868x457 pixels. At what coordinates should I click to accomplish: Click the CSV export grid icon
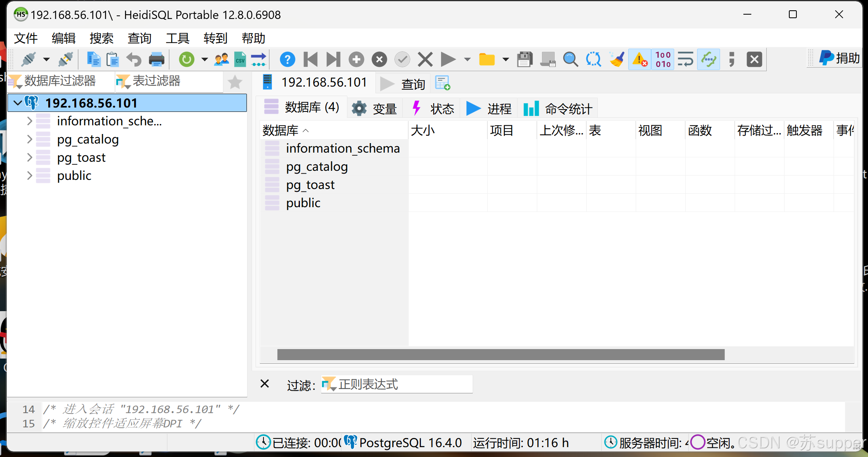(240, 60)
